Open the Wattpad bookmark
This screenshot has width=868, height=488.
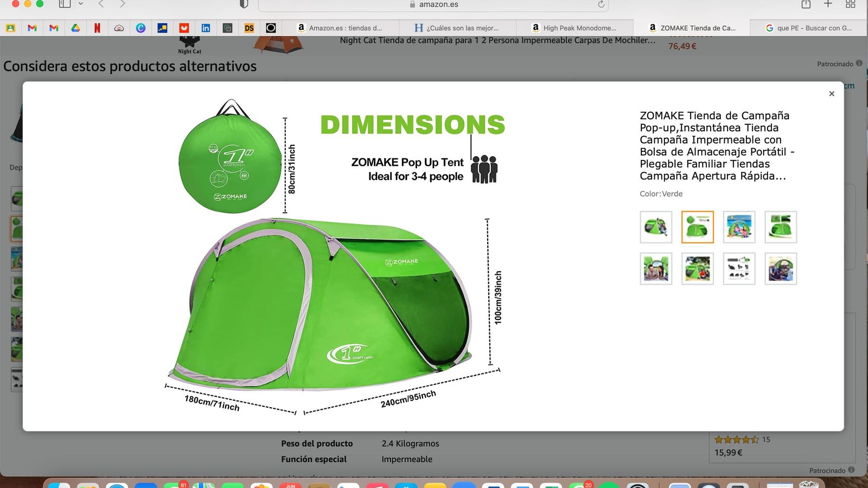tap(184, 28)
